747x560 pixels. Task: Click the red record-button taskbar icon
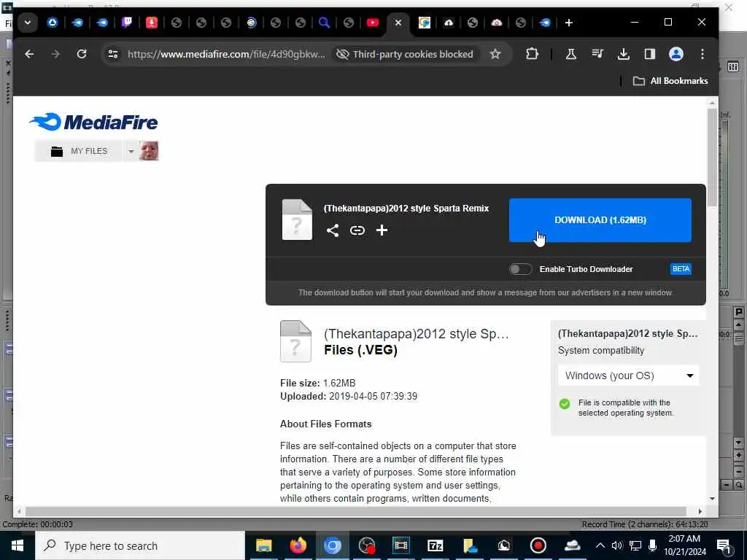(538, 545)
